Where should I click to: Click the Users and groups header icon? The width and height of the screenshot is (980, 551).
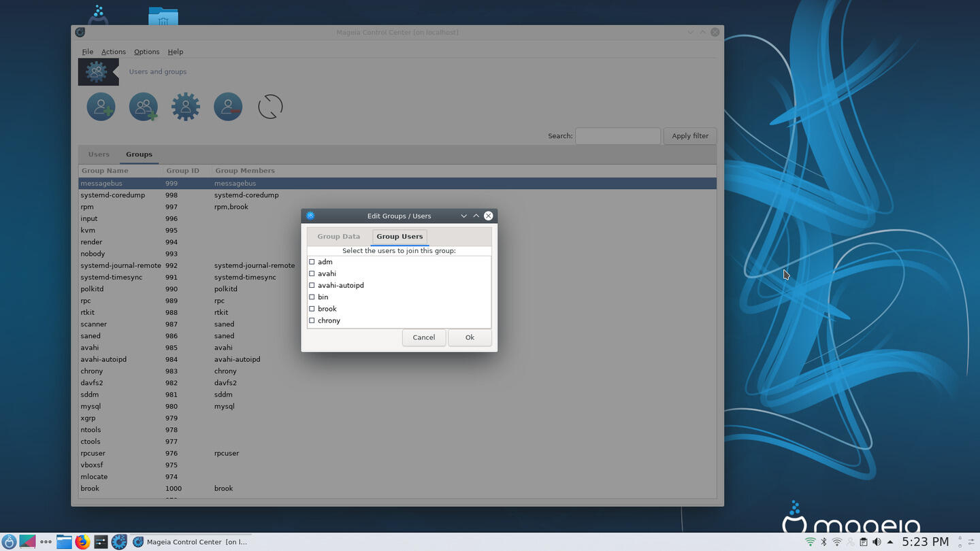[x=98, y=71]
